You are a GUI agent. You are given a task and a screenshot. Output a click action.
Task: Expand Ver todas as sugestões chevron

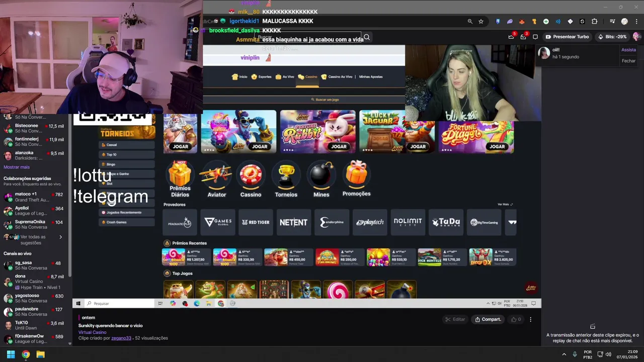(x=61, y=237)
